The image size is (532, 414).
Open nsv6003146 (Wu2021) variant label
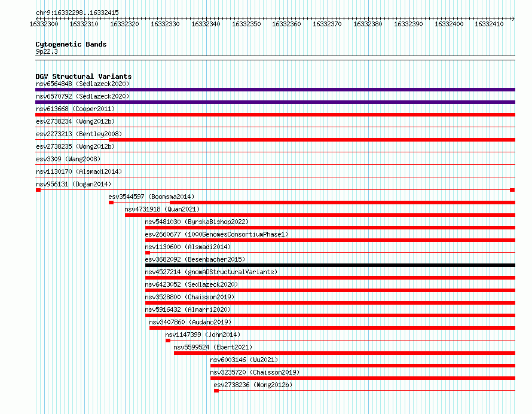pos(244,360)
